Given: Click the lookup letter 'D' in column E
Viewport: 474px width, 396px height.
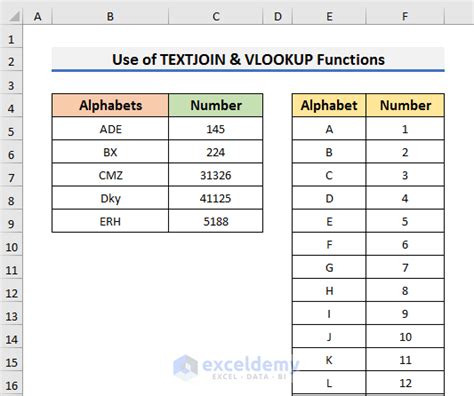Looking at the screenshot, I should [x=329, y=198].
